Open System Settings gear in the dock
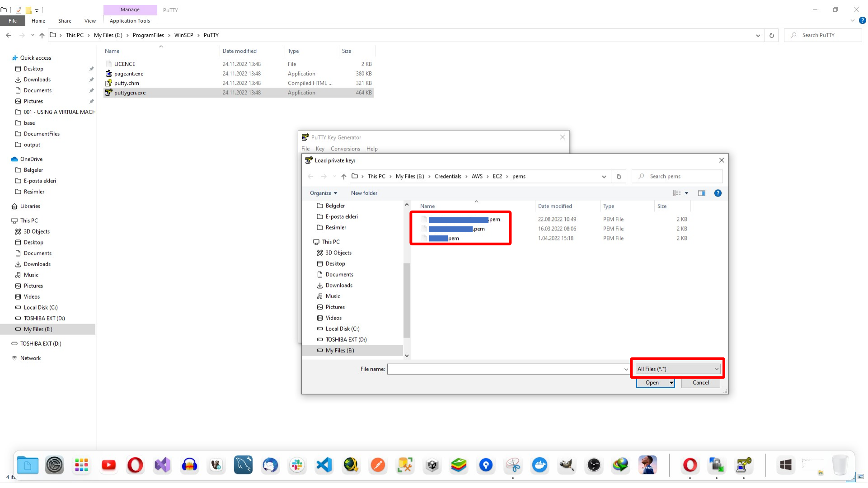Screen dimensions: 868x488 (x=55, y=465)
